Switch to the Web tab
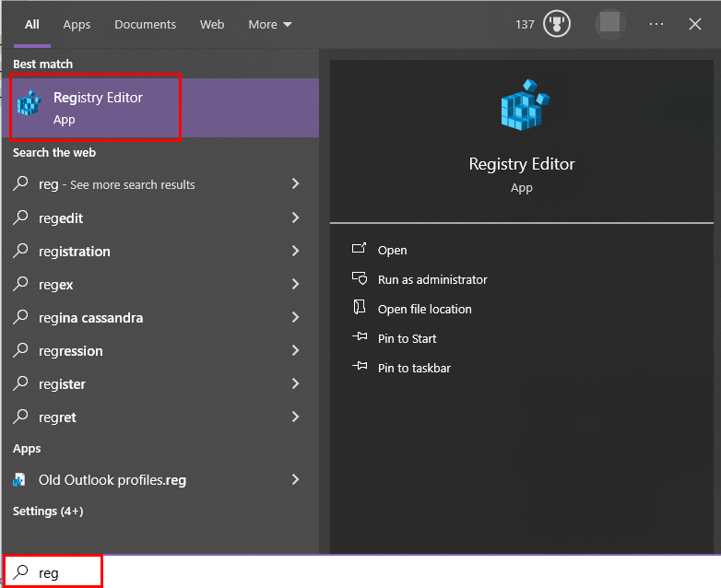This screenshot has width=721, height=588. click(x=212, y=24)
